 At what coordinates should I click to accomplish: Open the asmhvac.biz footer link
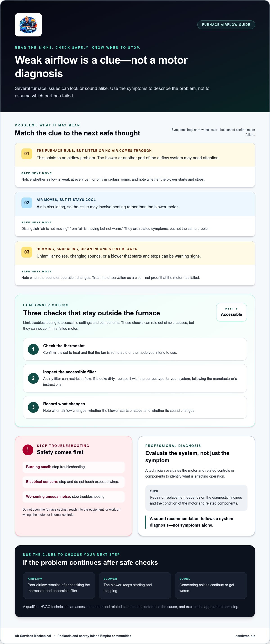(x=245, y=636)
